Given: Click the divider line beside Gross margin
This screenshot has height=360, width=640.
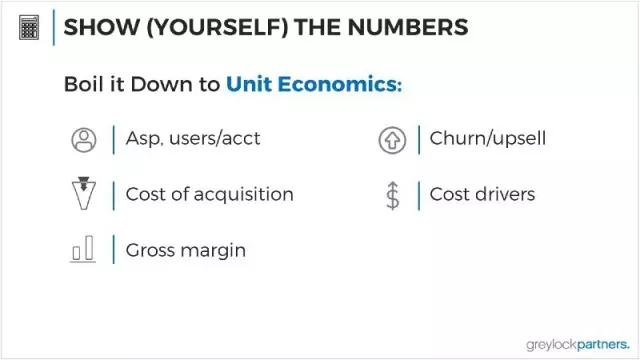Looking at the screenshot, I should pos(113,249).
